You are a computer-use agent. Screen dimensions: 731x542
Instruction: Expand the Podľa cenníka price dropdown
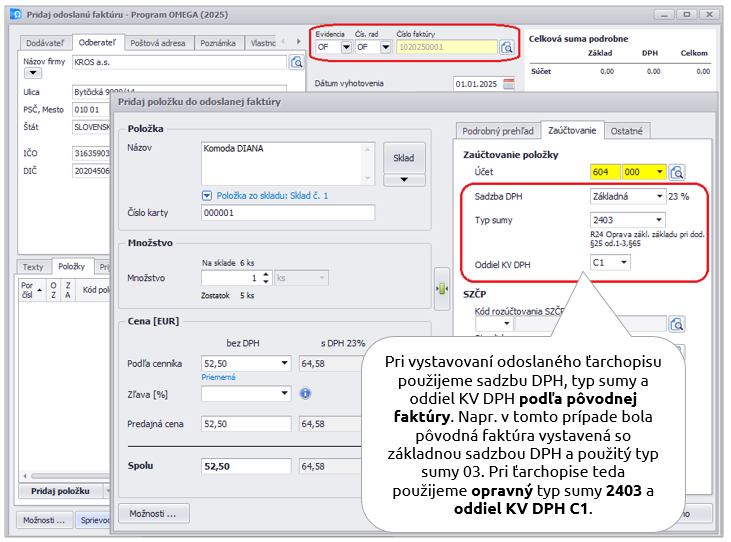point(284,364)
